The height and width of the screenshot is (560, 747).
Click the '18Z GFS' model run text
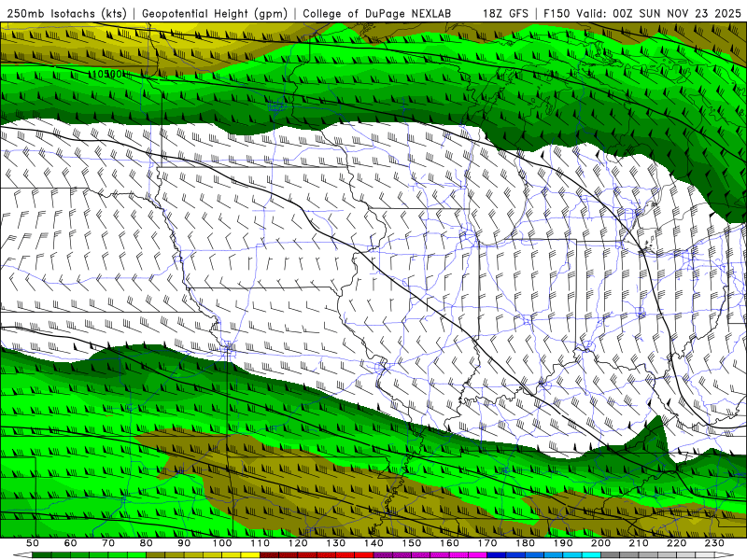click(x=505, y=13)
